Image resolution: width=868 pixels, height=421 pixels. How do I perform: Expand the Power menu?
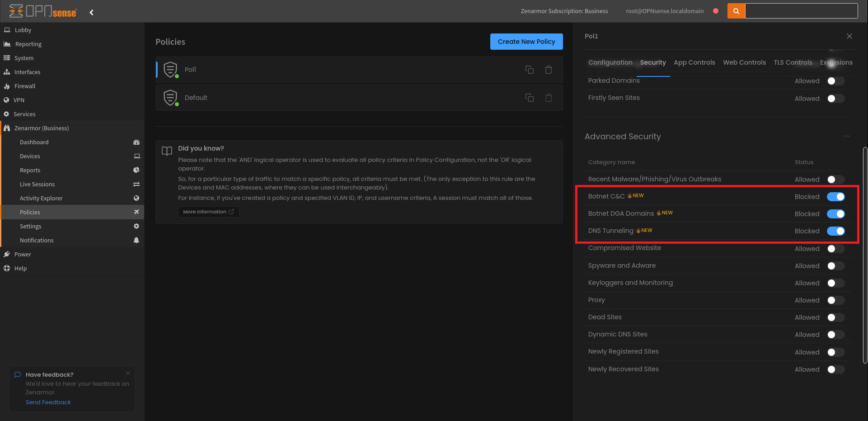tap(72, 254)
